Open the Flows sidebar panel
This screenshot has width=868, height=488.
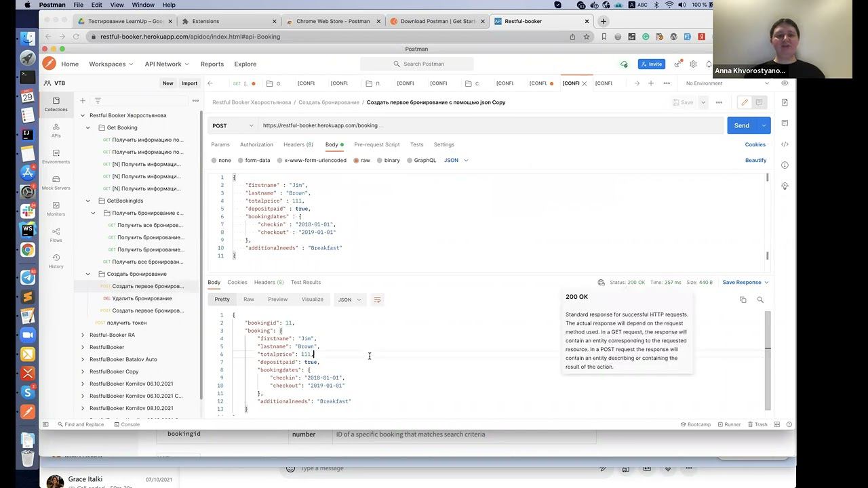tap(56, 235)
